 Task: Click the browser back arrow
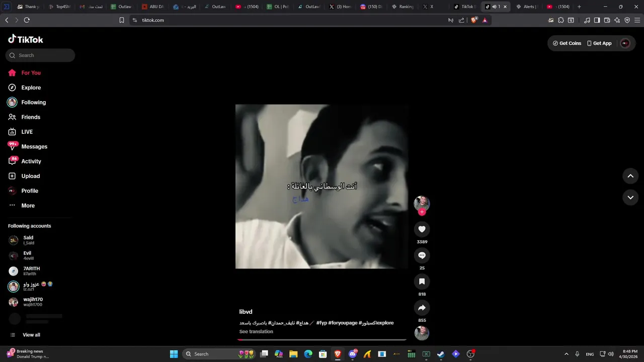pyautogui.click(x=7, y=20)
